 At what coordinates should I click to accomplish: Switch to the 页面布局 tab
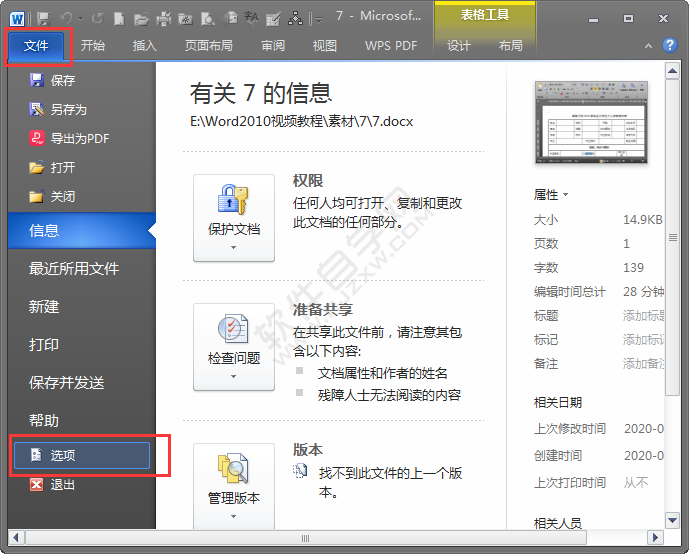[x=208, y=45]
